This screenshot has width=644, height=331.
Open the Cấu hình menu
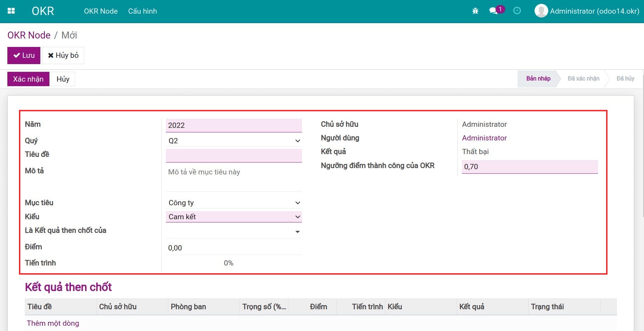coord(142,11)
